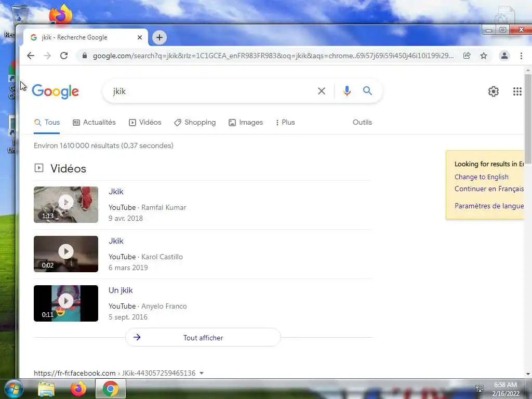Start voice search with microphone
Image resolution: width=532 pixels, height=399 pixels.
click(347, 91)
